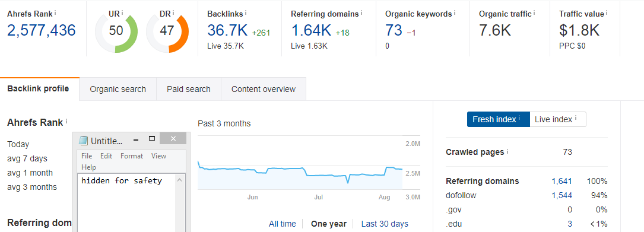Click the 73 organic keywords number
This screenshot has width=644, height=232.
click(394, 31)
